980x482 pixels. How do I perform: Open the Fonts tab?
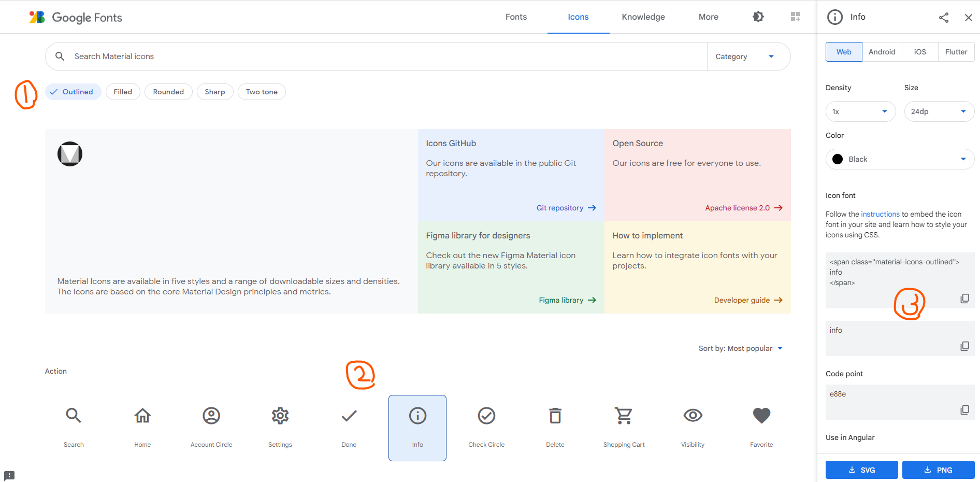[x=516, y=17]
